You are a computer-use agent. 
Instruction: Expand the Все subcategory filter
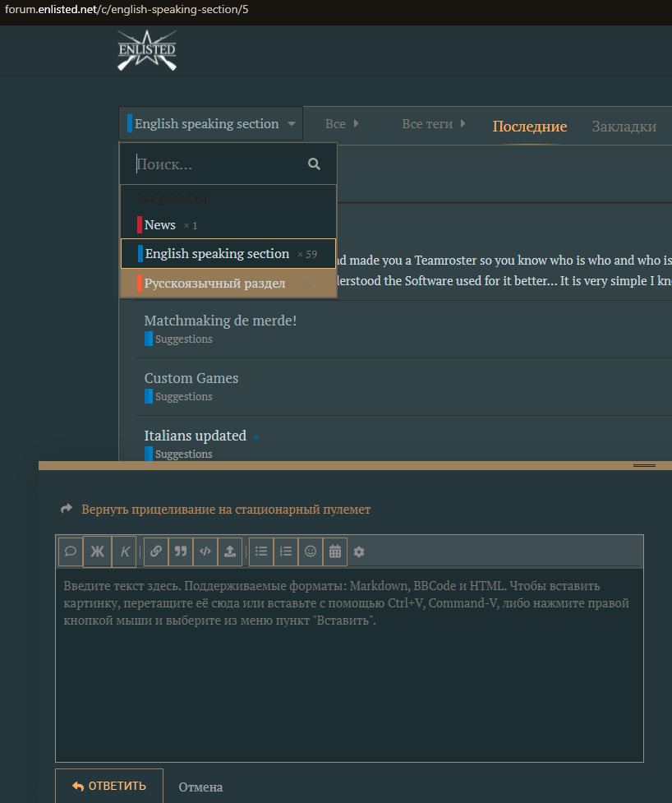coord(342,124)
